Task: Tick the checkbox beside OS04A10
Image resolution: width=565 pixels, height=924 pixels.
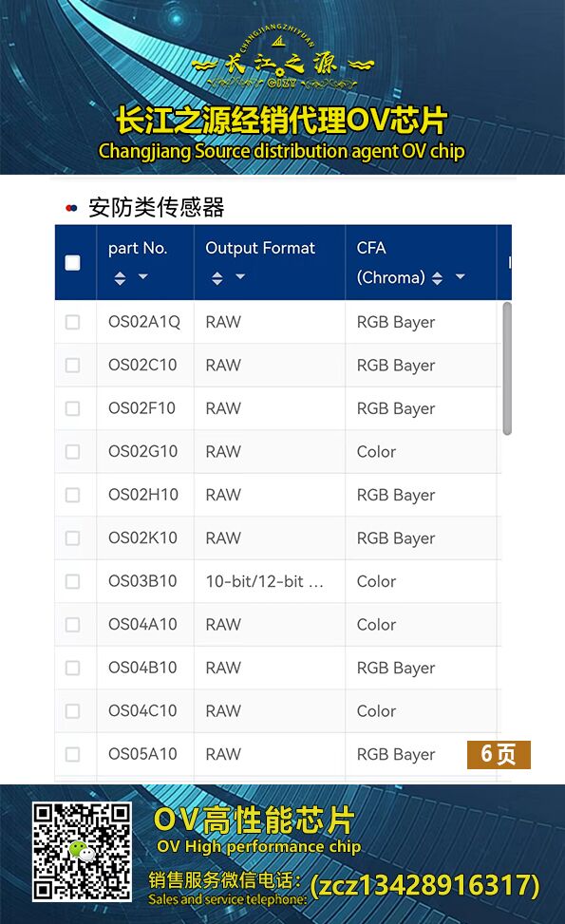Action: tap(72, 625)
